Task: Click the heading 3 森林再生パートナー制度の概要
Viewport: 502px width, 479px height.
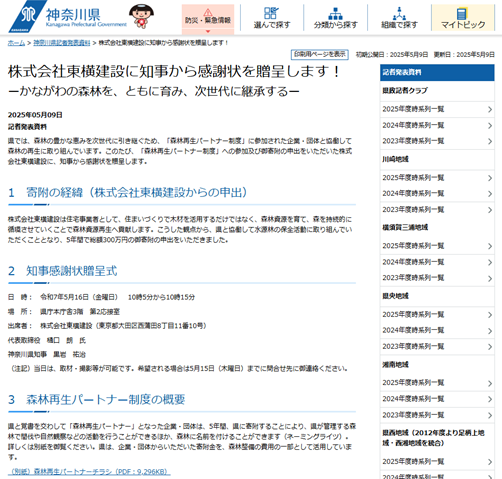Action: [x=97, y=399]
